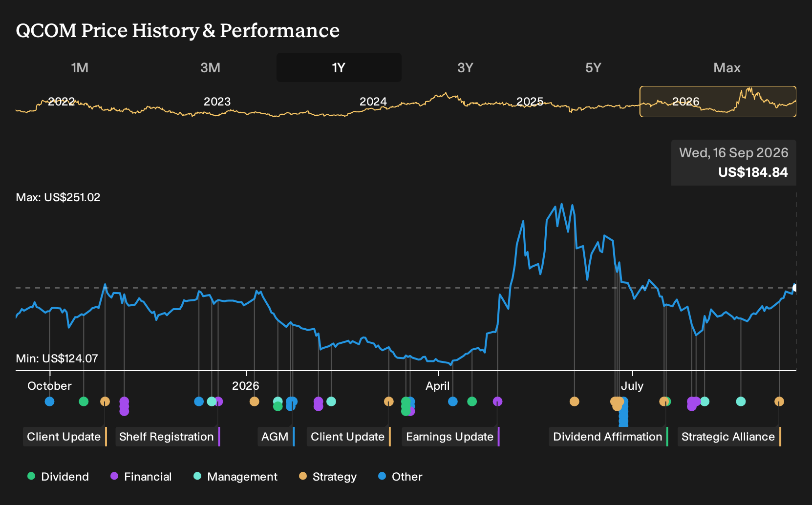Open the Client Update label beside Earnings Update
This screenshot has width=812, height=505.
point(349,437)
